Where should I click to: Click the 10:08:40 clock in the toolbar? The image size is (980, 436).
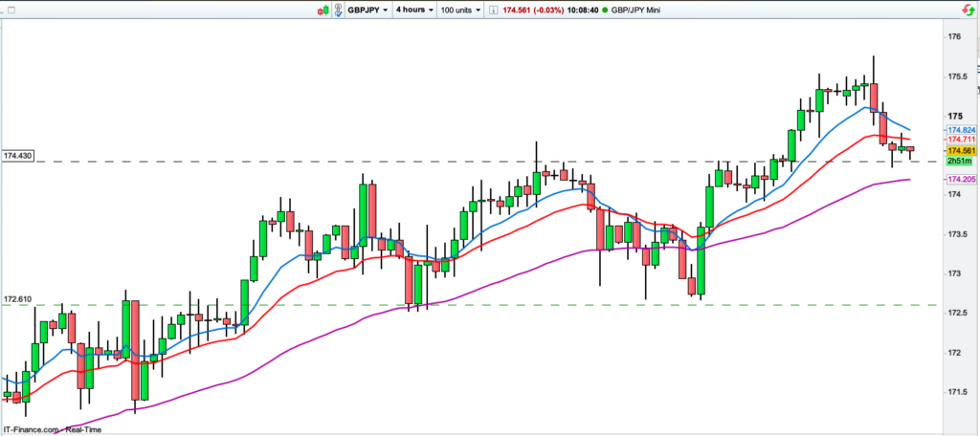pyautogui.click(x=583, y=11)
